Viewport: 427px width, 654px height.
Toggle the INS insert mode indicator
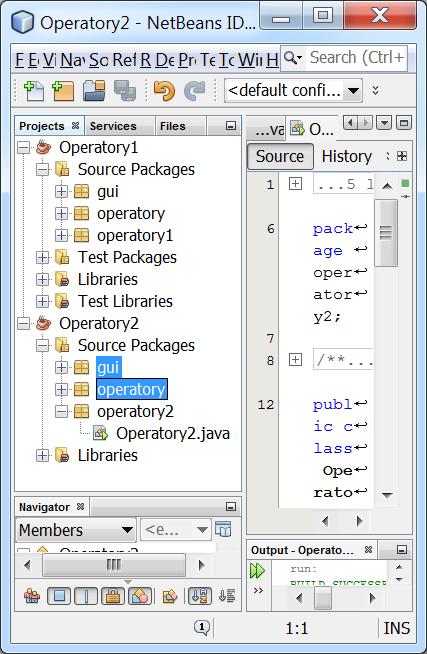(397, 628)
